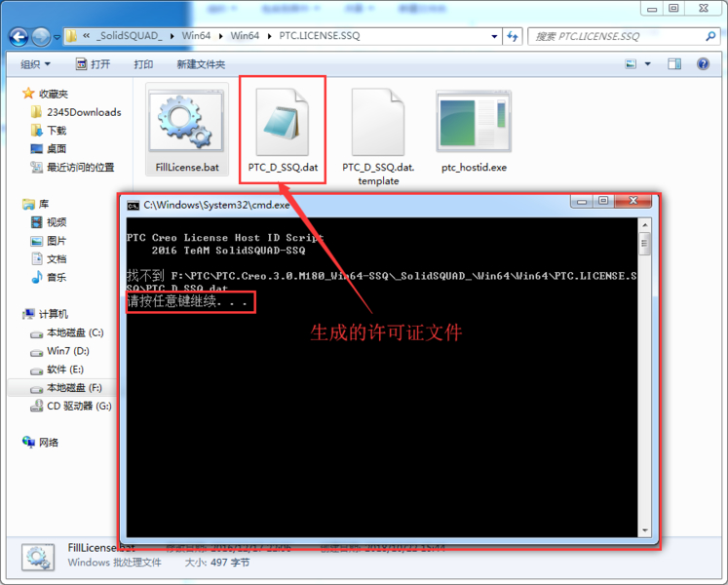Change view with the view mode icon
The image size is (728, 585).
pyautogui.click(x=630, y=64)
